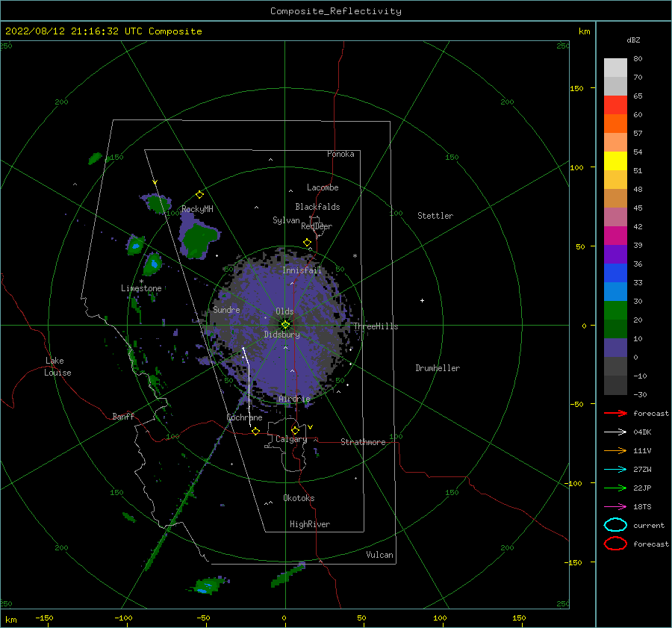Image resolution: width=672 pixels, height=628 pixels.
Task: Click the Limestone label
Action: (141, 288)
